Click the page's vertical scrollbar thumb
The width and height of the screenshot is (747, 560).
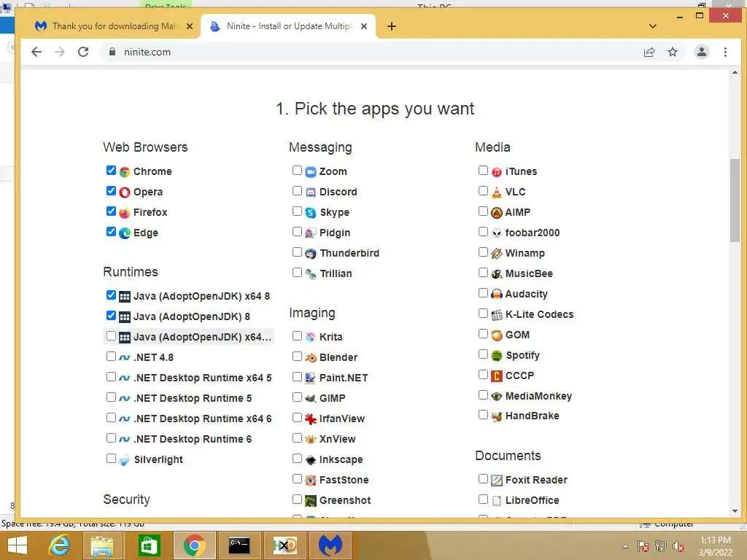(735, 200)
